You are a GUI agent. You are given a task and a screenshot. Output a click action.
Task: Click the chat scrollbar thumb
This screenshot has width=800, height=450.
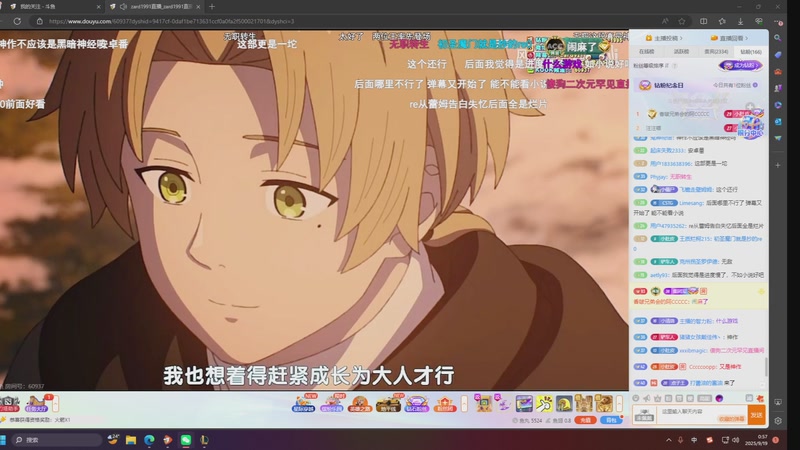click(765, 367)
